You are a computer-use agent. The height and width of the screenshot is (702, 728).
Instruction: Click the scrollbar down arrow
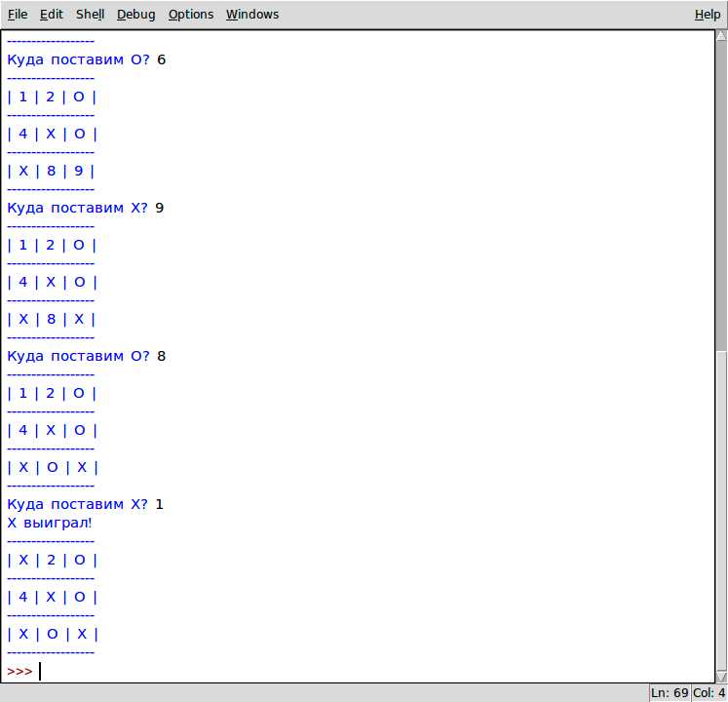[x=721, y=677]
